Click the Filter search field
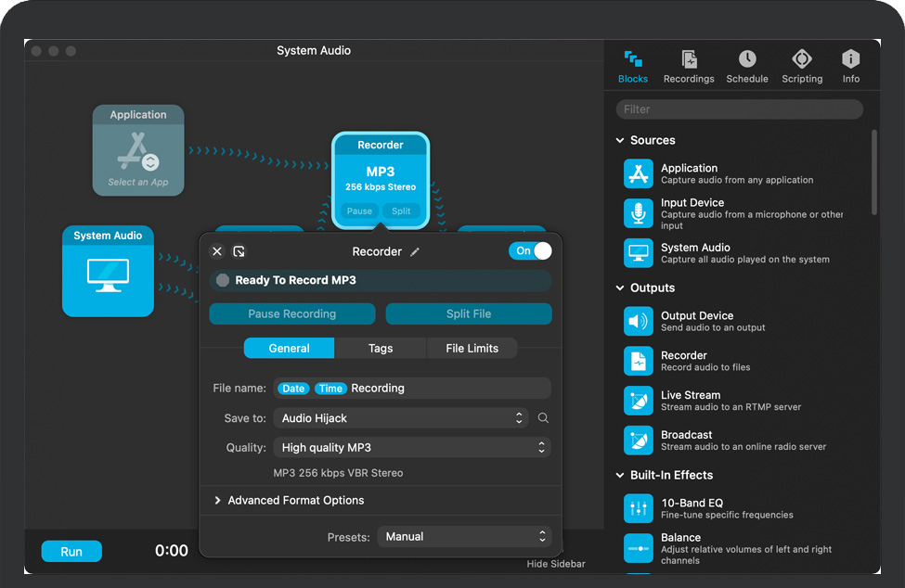 point(739,109)
